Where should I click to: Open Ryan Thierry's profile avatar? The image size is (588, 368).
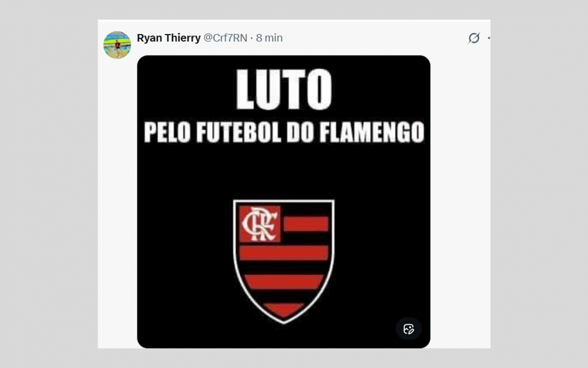click(117, 45)
